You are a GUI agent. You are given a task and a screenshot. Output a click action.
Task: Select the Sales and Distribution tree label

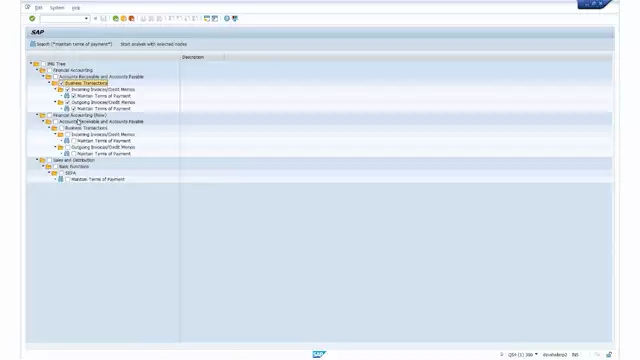[74, 160]
